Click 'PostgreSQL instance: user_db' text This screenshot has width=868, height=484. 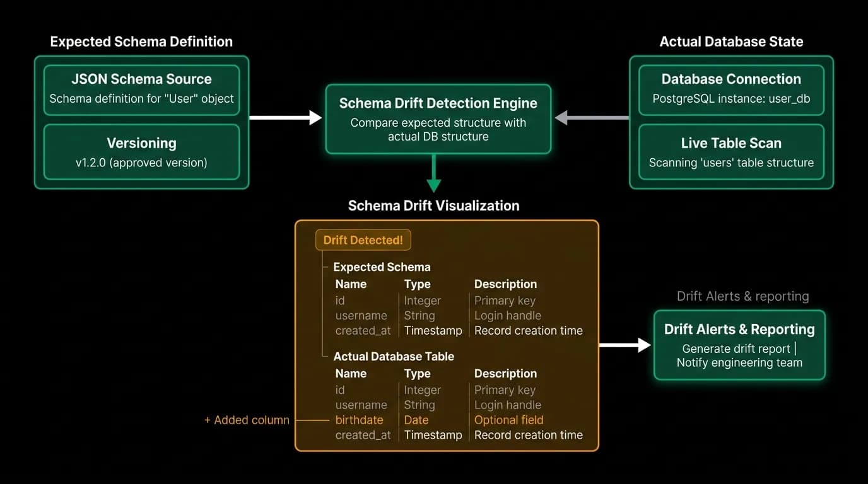(731, 98)
